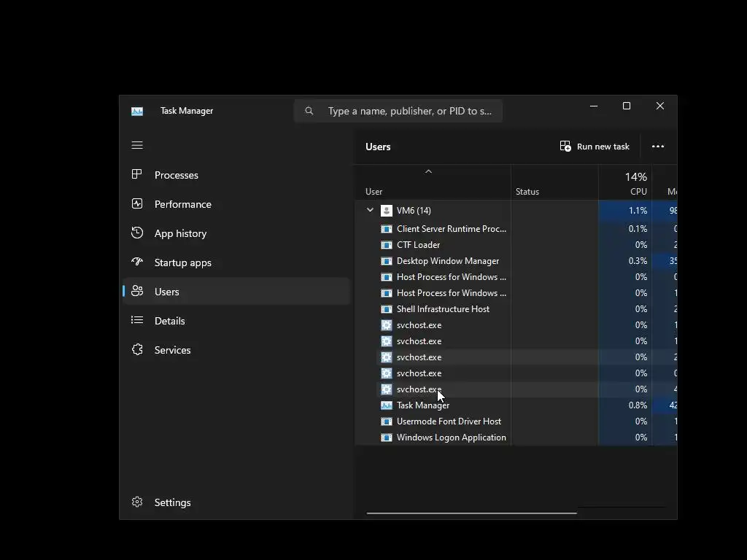Collapse the VM6 (14) user group

[x=370, y=210]
